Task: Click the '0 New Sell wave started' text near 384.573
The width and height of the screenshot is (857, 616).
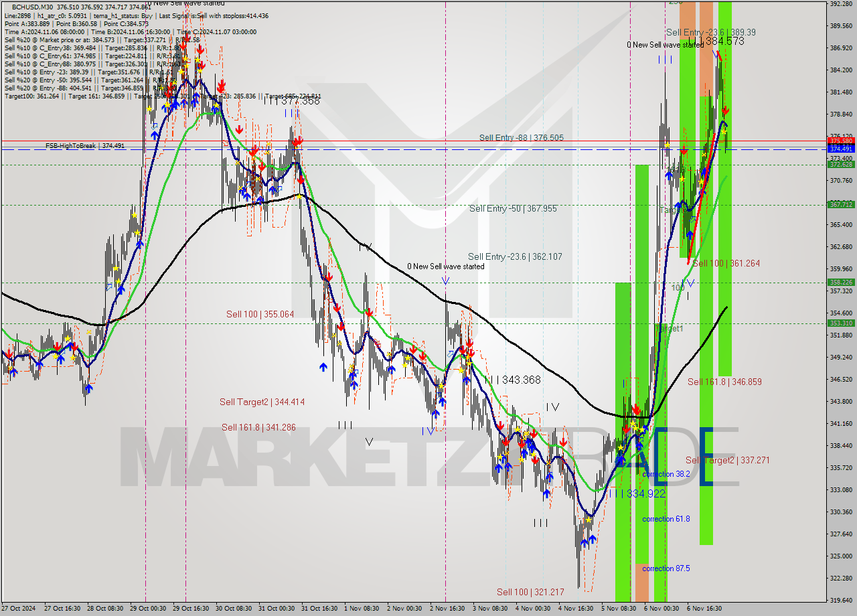Action: (665, 45)
